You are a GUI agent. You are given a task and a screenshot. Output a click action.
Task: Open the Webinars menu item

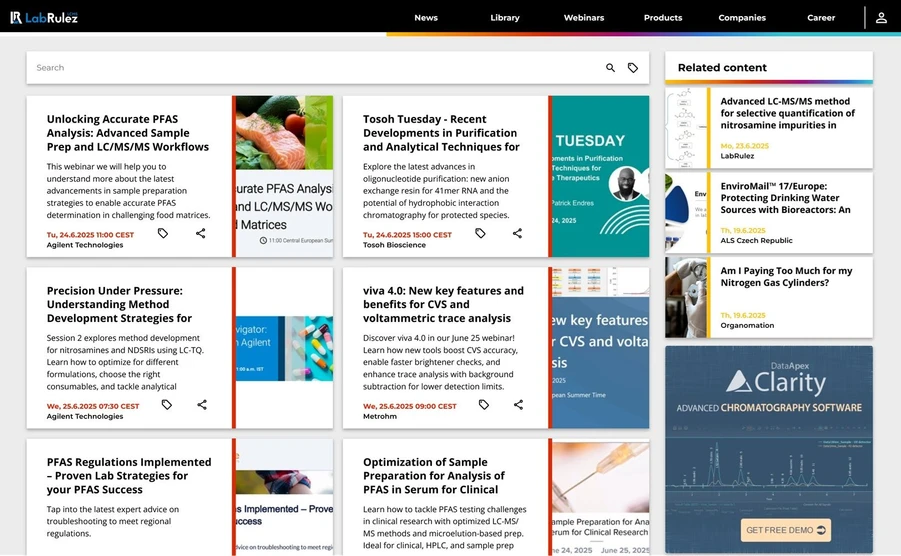coord(584,18)
